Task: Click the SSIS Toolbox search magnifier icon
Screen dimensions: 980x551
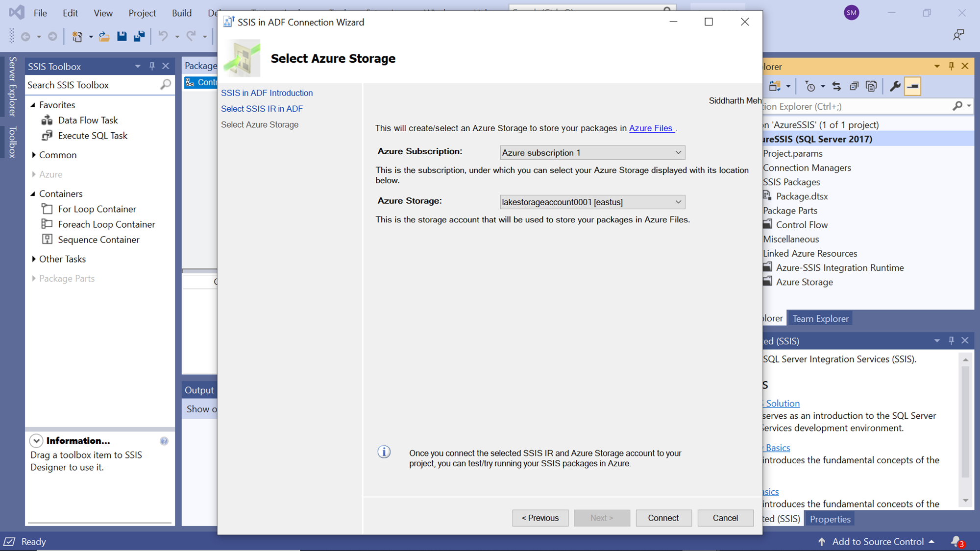Action: tap(166, 85)
